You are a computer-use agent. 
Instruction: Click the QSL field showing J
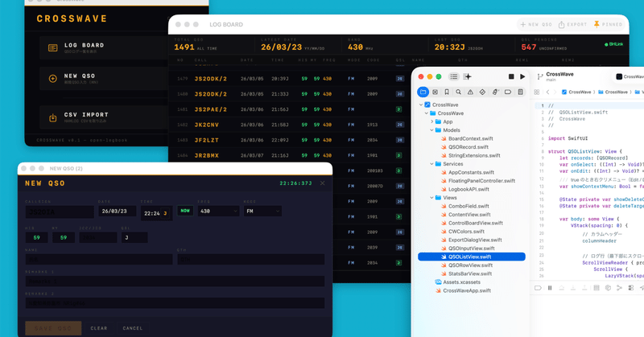134,237
